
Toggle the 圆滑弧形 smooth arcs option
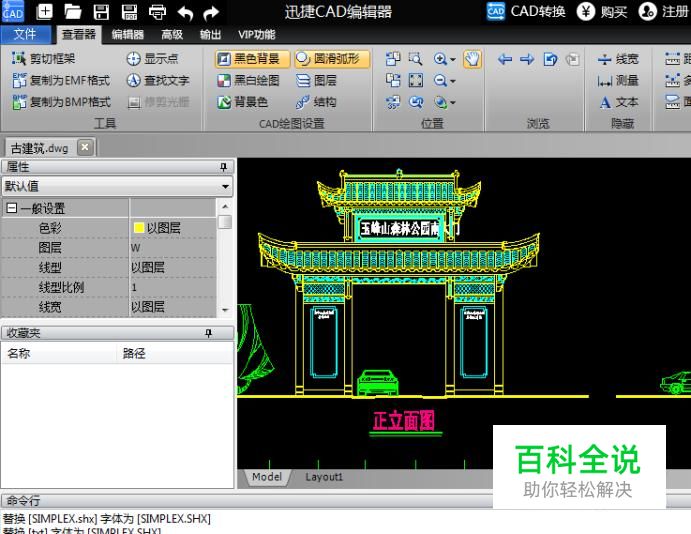332,59
